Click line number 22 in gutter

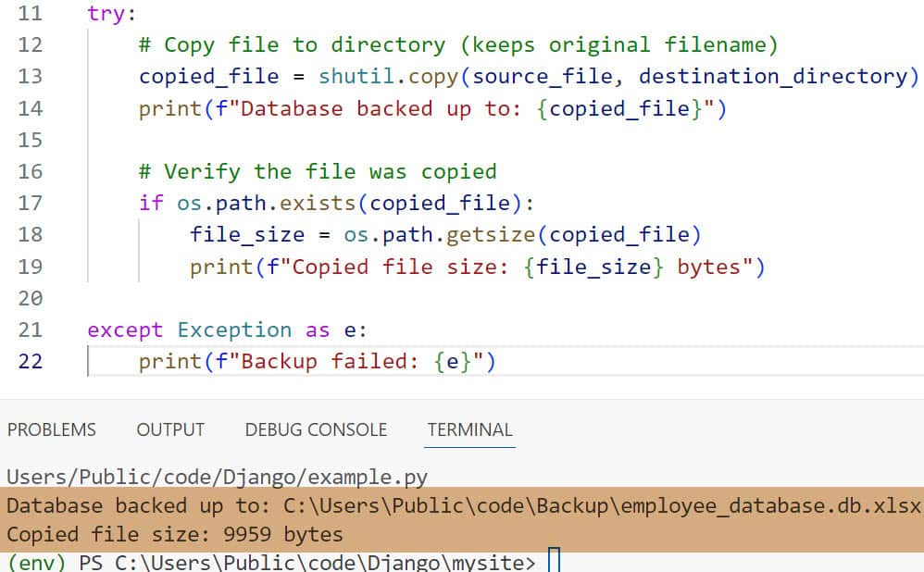pyautogui.click(x=30, y=361)
